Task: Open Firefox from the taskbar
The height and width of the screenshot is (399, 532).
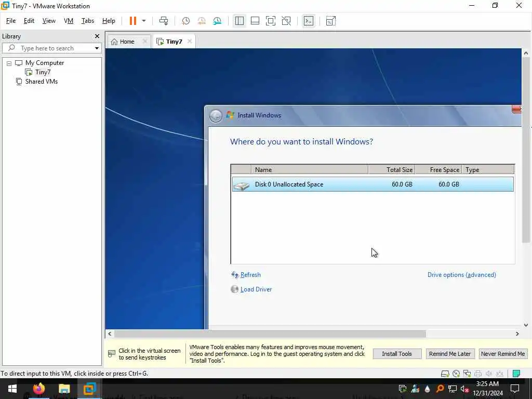Action: click(x=38, y=389)
